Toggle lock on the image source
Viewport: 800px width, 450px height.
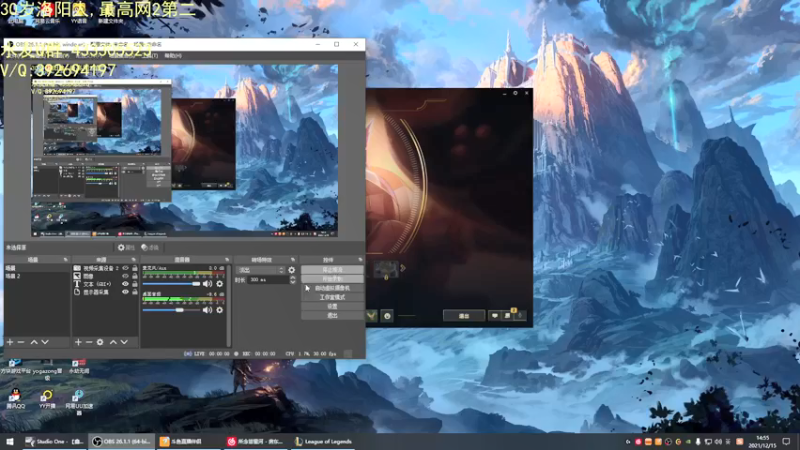135,276
